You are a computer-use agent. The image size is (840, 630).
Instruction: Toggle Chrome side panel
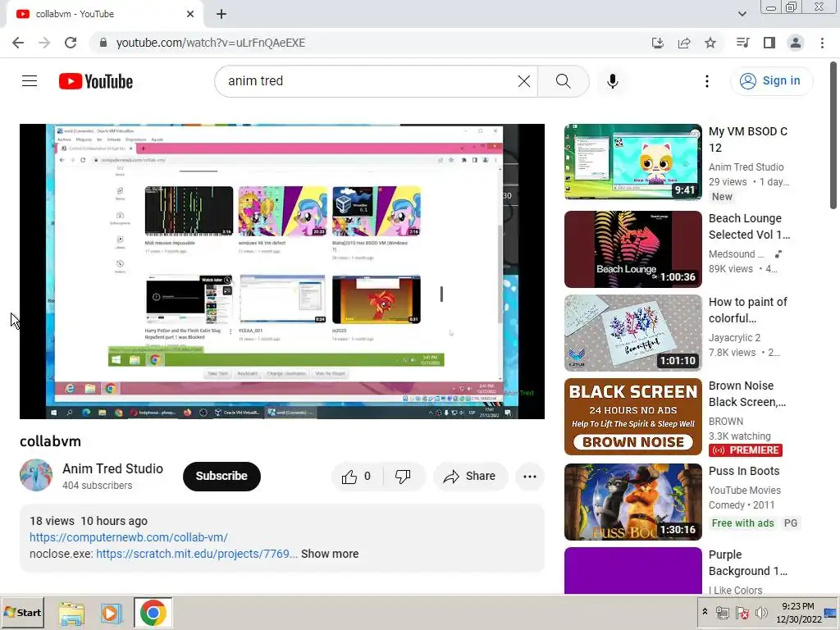point(769,43)
